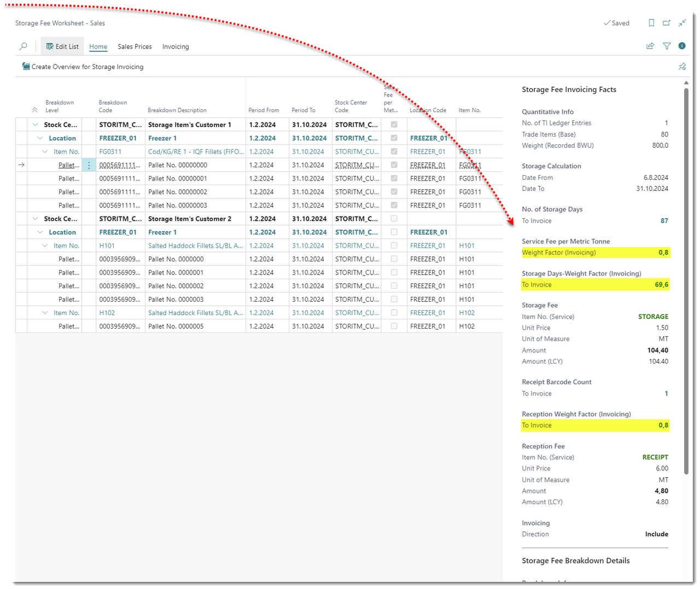Click the collapse page arrows icon
This screenshot has height=589, width=700.
point(682,23)
